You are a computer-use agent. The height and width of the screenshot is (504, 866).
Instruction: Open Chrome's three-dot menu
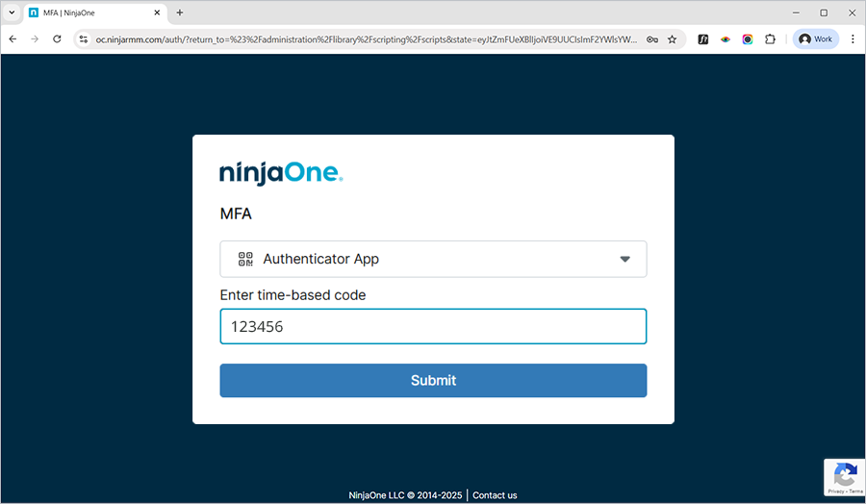[x=853, y=39]
